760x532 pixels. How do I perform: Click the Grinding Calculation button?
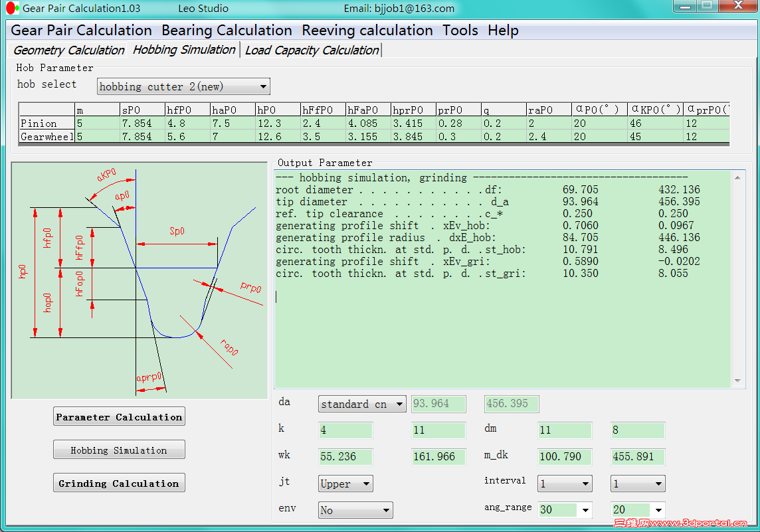pyautogui.click(x=119, y=483)
